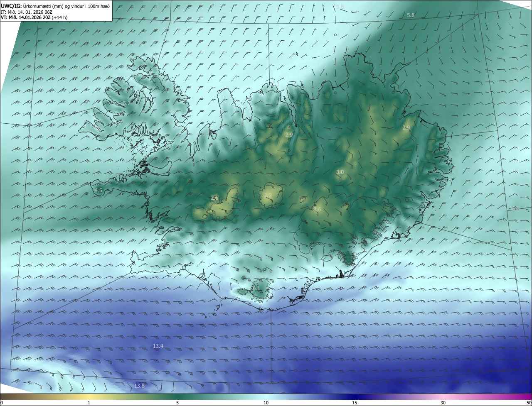Click the 13.4 value south of Iceland

[158, 346]
